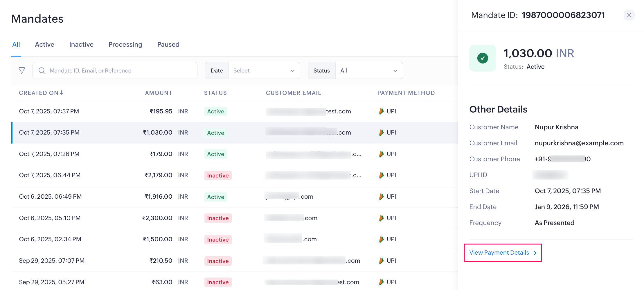The height and width of the screenshot is (290, 644).
Task: Open the Processing tab
Action: (x=125, y=44)
